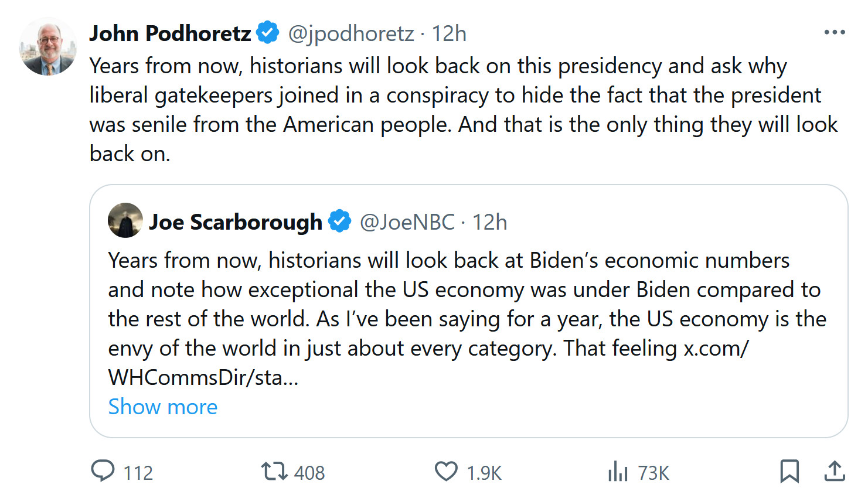
Task: Open the x.com/WHCommsDir link in quote
Action: [716, 349]
